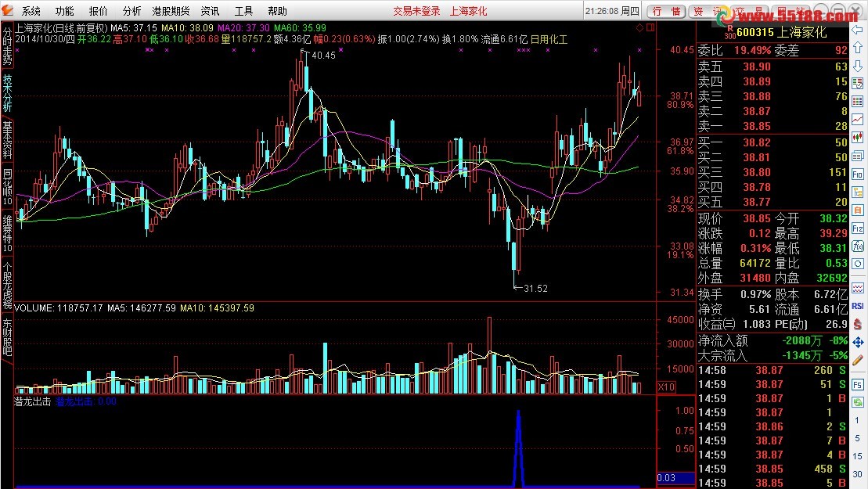Click the 31.52 low price marker

coord(535,288)
